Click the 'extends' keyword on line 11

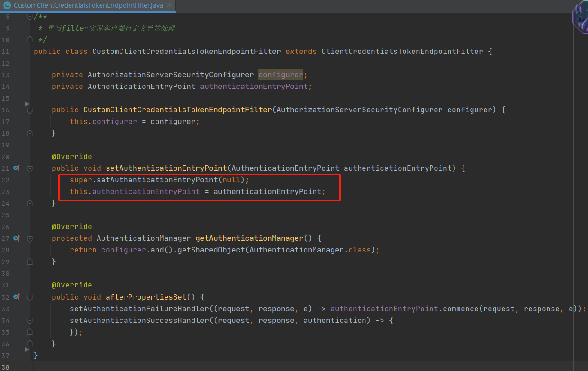click(x=301, y=51)
